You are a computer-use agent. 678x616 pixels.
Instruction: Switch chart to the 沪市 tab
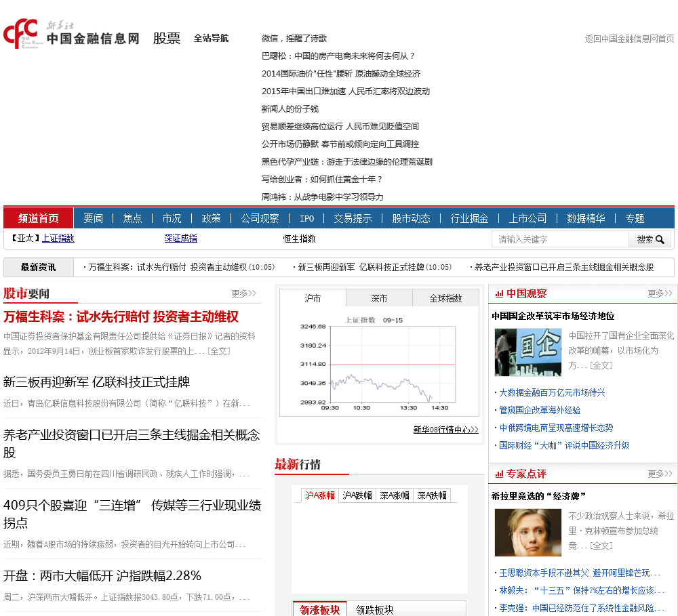click(x=313, y=298)
